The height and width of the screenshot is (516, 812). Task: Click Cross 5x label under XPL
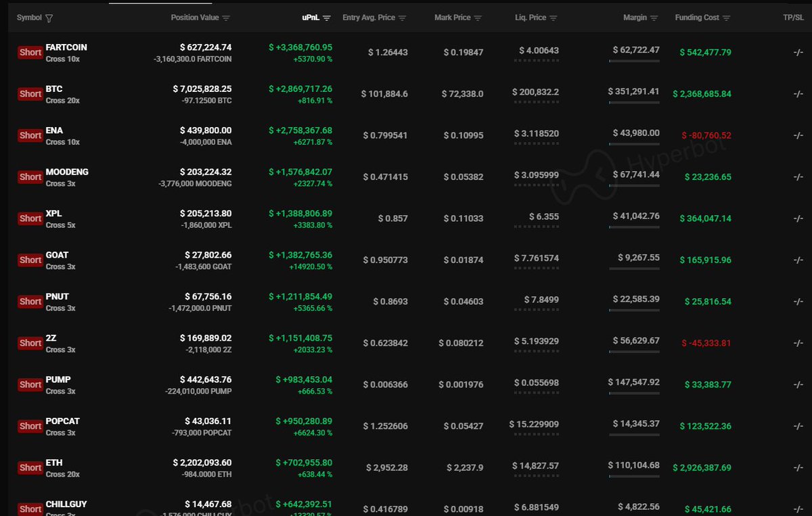(x=61, y=225)
